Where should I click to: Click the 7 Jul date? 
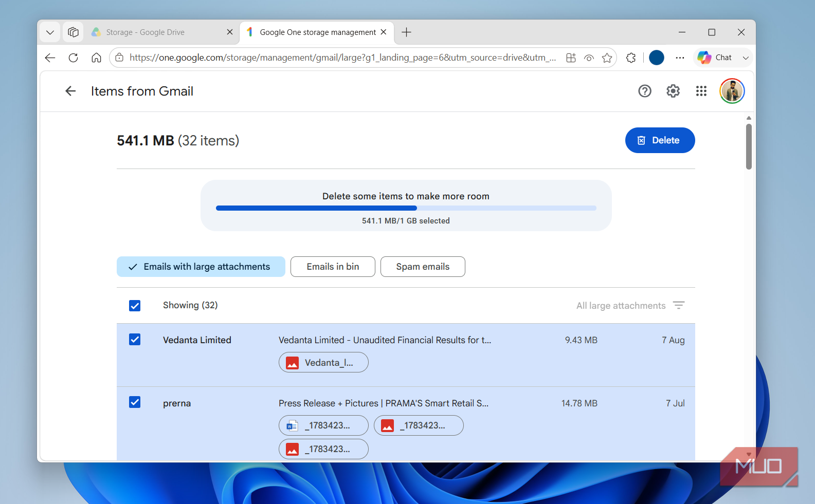pos(675,403)
